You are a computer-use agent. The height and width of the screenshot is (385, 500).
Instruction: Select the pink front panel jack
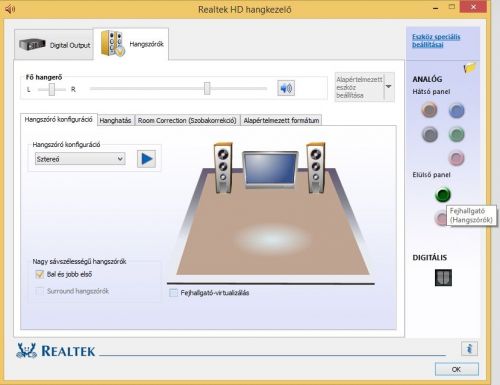tap(441, 218)
